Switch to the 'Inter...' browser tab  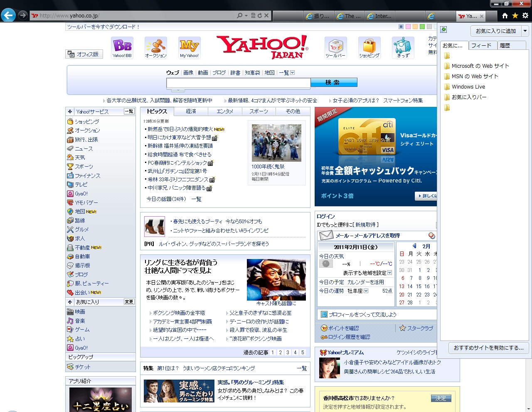(x=379, y=16)
